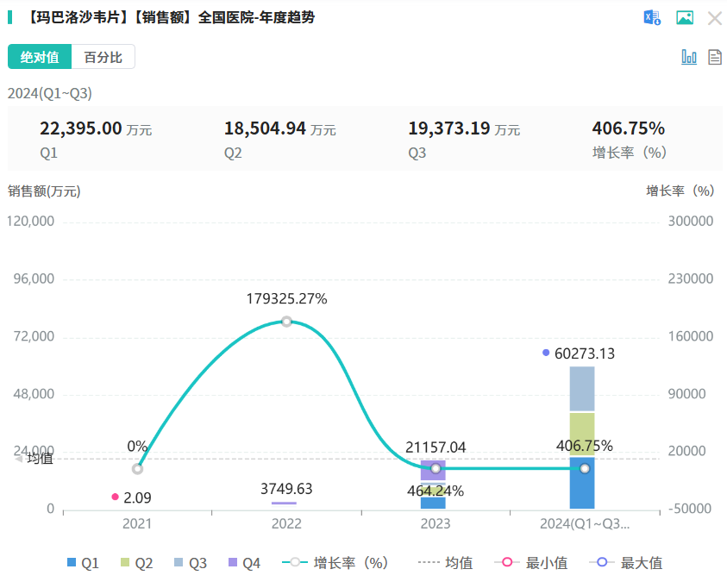The height and width of the screenshot is (588, 727).
Task: Toggle 均值 average line legend
Action: (446, 563)
